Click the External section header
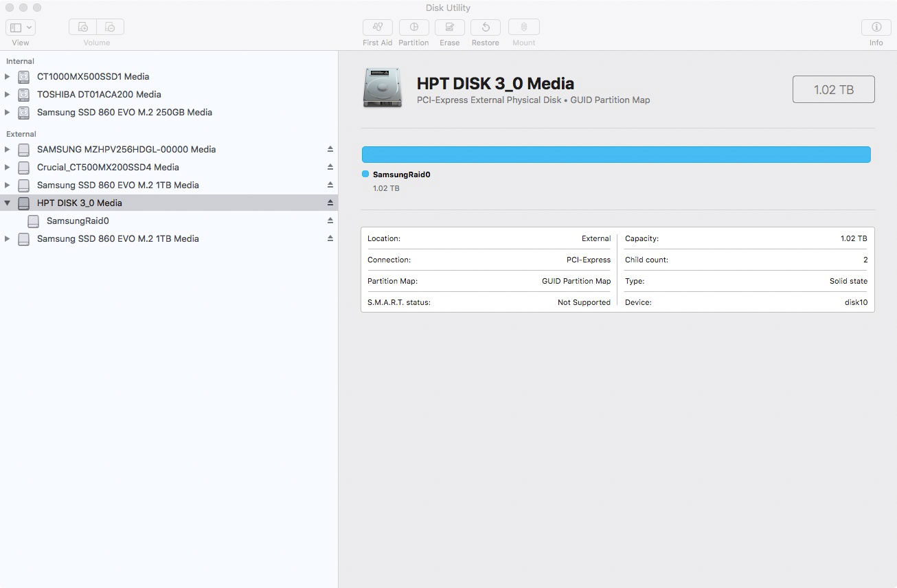The width and height of the screenshot is (897, 588). pyautogui.click(x=21, y=134)
